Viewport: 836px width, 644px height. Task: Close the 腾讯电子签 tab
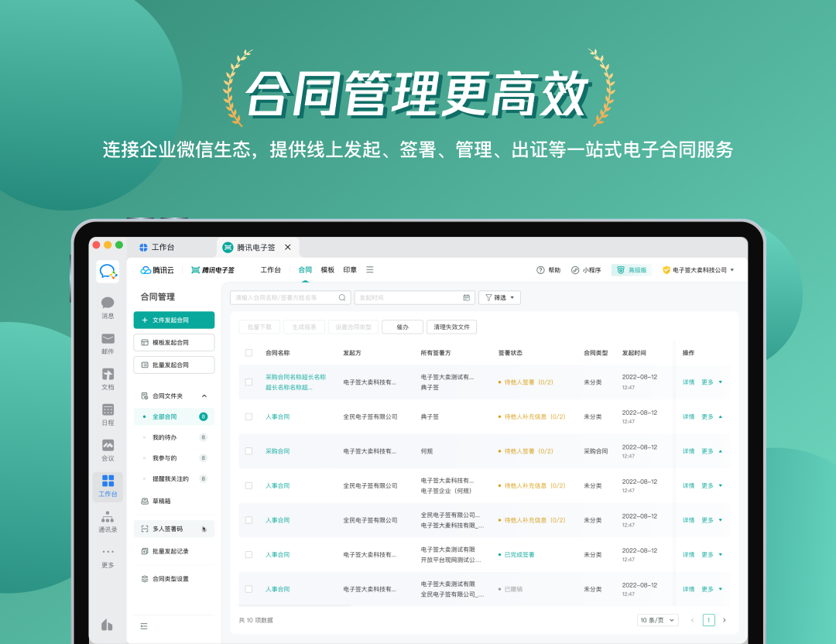tap(288, 248)
